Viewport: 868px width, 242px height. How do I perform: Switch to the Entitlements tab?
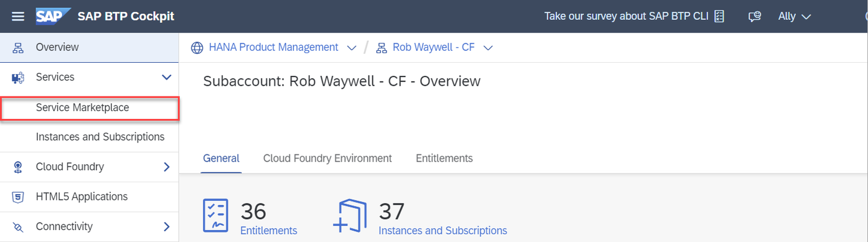444,158
